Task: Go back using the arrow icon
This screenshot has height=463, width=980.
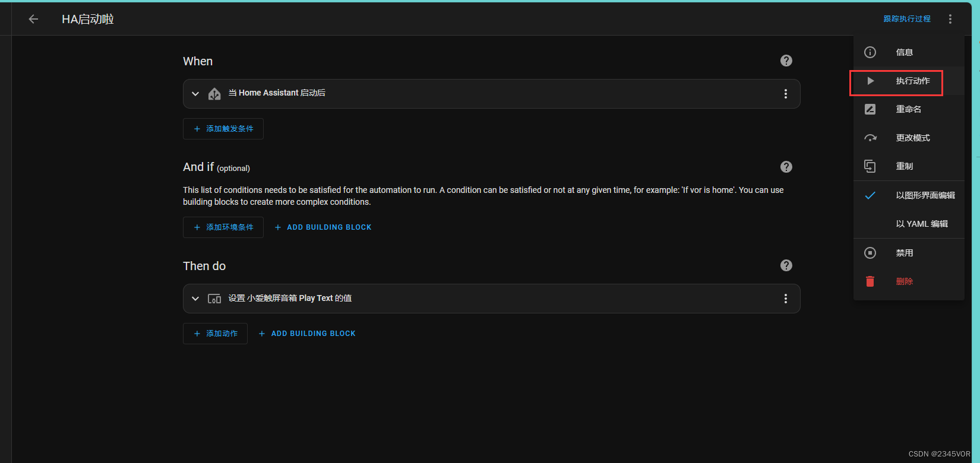Action: coord(33,19)
